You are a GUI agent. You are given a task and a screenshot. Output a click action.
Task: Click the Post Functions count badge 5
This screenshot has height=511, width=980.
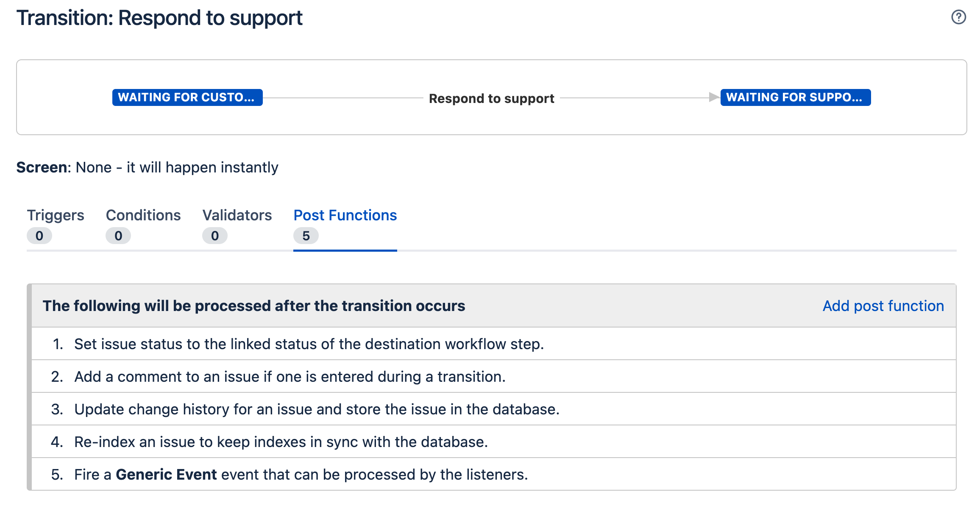tap(306, 236)
